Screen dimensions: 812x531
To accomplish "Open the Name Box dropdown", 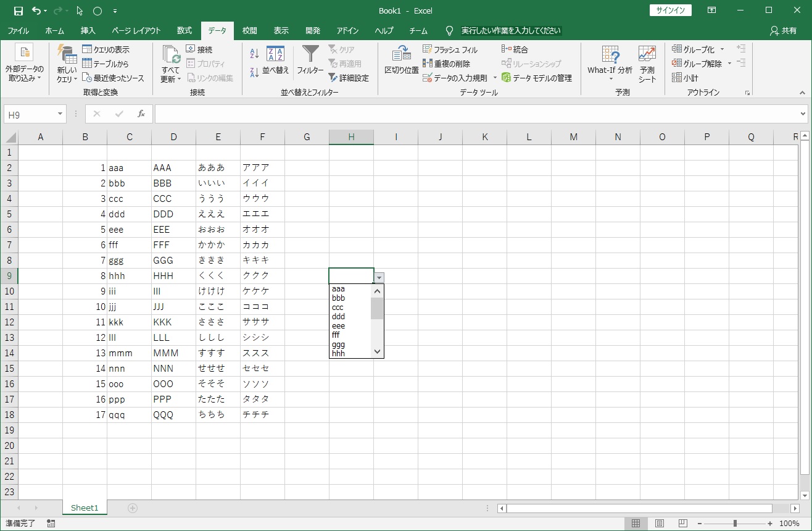I will click(x=60, y=114).
